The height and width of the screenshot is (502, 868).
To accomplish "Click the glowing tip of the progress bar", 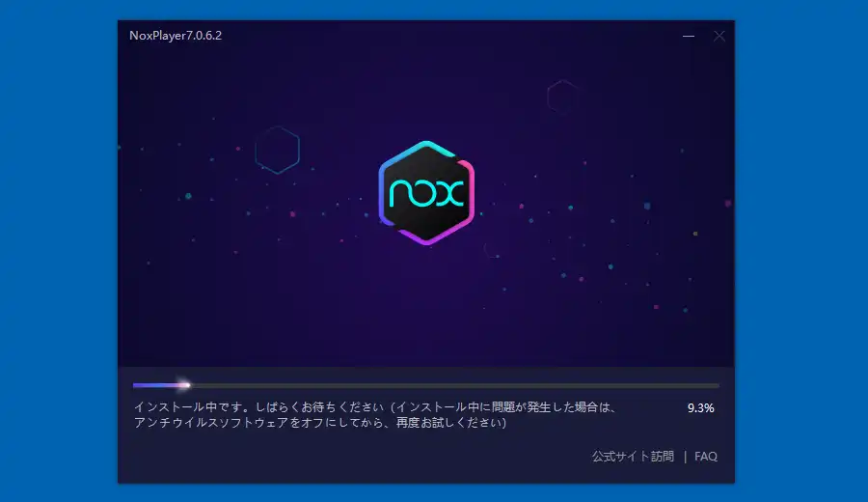I will [185, 385].
